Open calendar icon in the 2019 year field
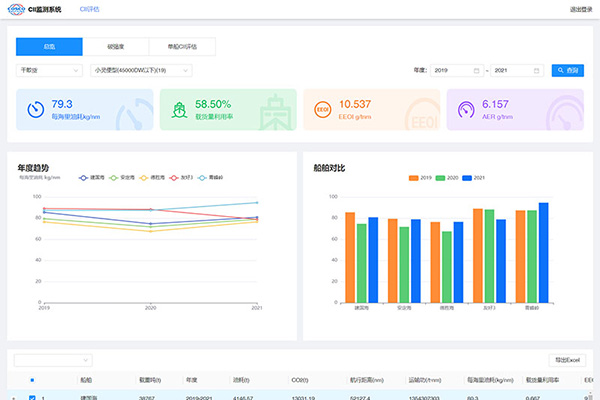Image resolution: width=600 pixels, height=400 pixels. pyautogui.click(x=476, y=70)
